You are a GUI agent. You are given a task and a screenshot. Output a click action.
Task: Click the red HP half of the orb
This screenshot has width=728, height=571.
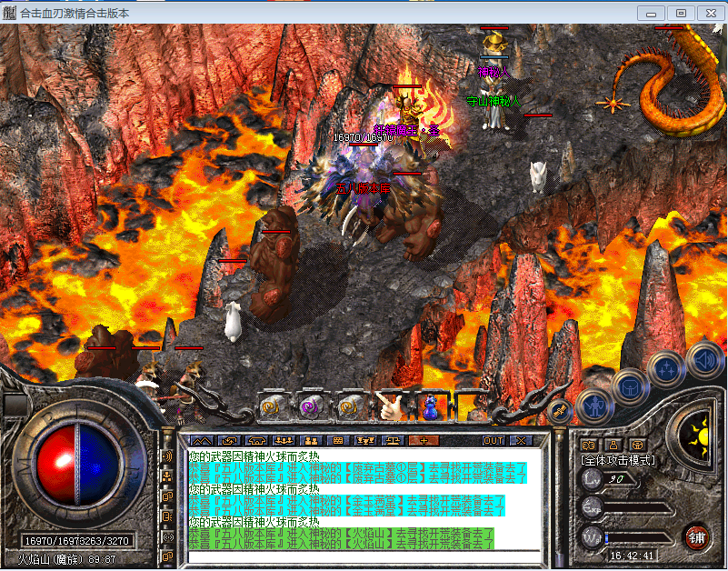[56, 465]
